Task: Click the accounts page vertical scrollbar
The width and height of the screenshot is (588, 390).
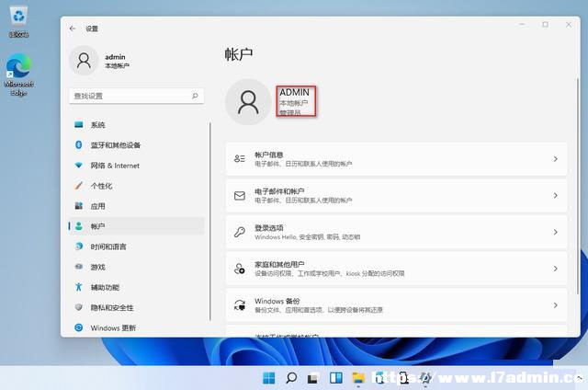Action: [x=578, y=186]
